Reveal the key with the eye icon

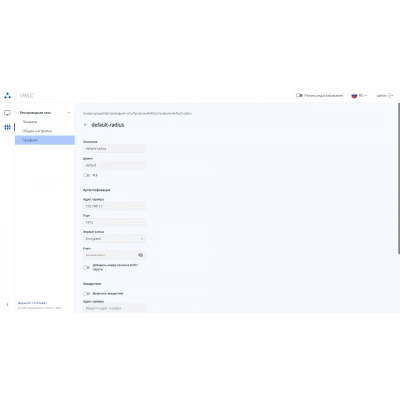pyautogui.click(x=141, y=255)
